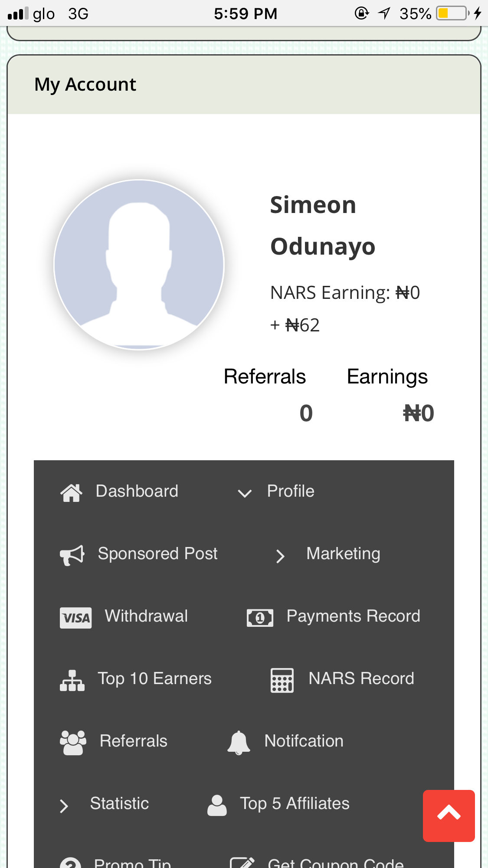488x868 pixels.
Task: Expand the Statistic submenu arrow
Action: pyautogui.click(x=64, y=806)
